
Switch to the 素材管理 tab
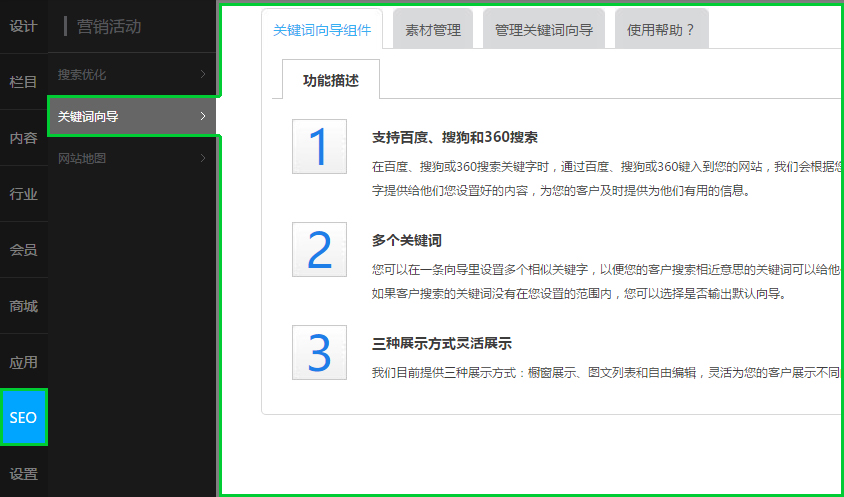pyautogui.click(x=433, y=30)
